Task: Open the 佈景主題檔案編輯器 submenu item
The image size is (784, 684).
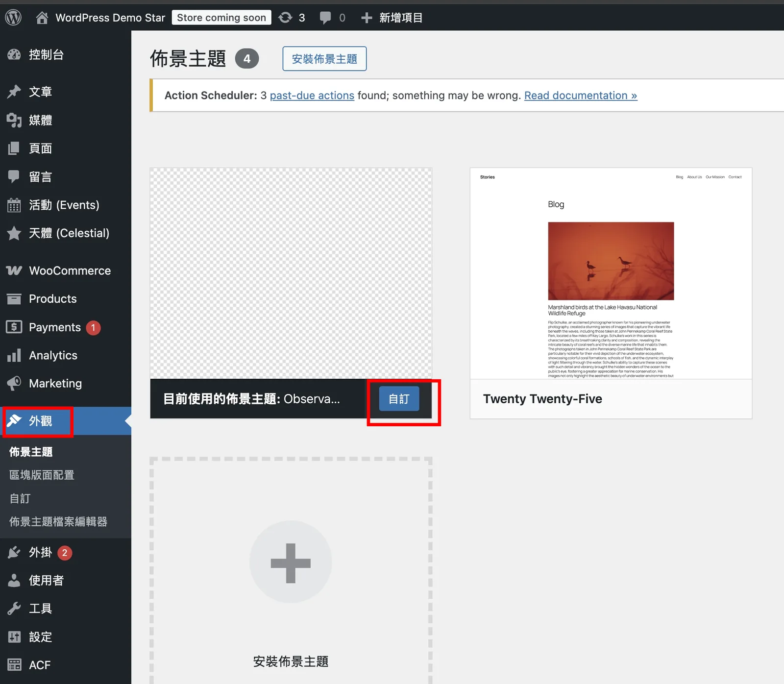Action: click(58, 522)
